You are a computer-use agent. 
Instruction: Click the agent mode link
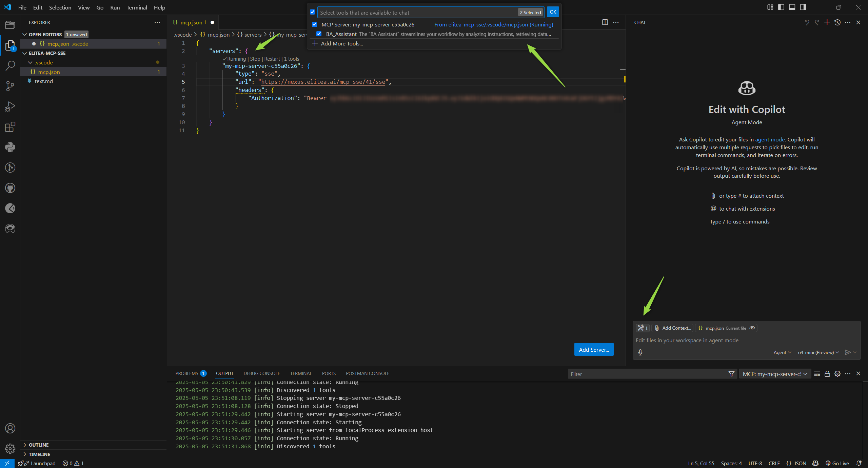click(x=770, y=139)
